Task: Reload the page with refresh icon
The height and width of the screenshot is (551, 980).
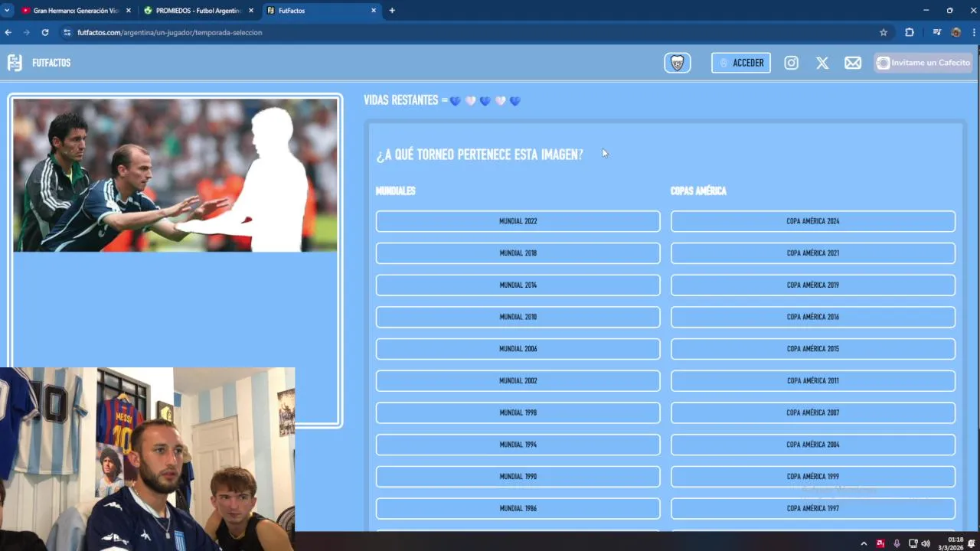Action: click(x=45, y=32)
